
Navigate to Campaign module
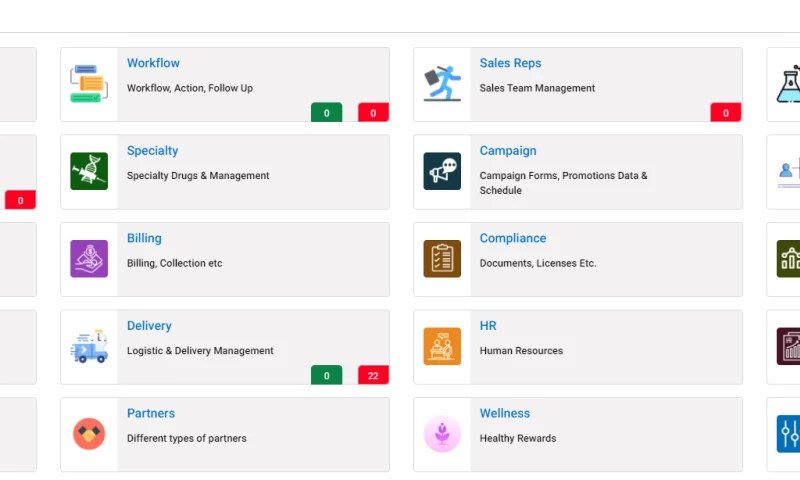(508, 150)
